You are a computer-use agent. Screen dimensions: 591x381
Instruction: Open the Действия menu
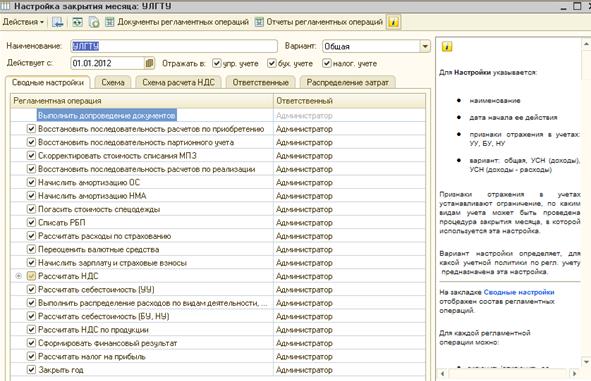click(x=23, y=22)
